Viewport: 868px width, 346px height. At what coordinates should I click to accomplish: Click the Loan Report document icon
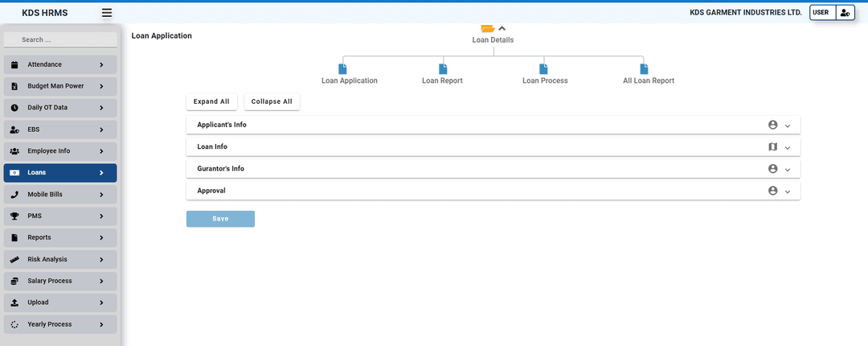pos(443,69)
